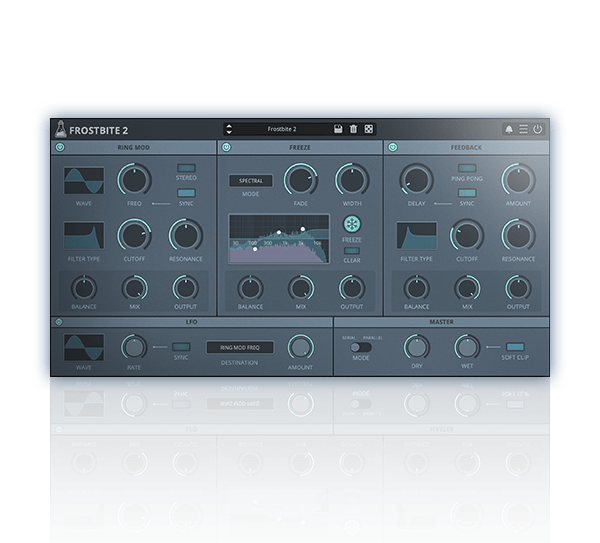This screenshot has height=543, width=600.
Task: Click the Master DRY knob
Action: click(417, 347)
